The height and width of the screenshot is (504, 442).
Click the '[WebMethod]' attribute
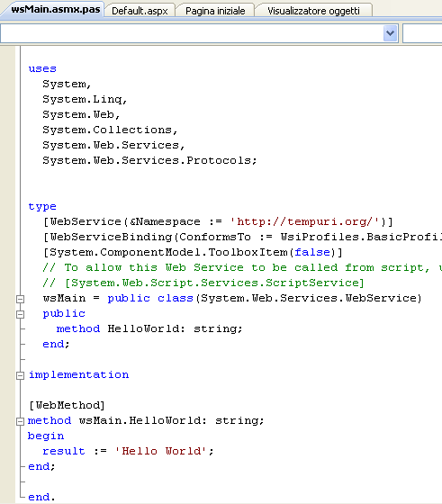point(67,405)
